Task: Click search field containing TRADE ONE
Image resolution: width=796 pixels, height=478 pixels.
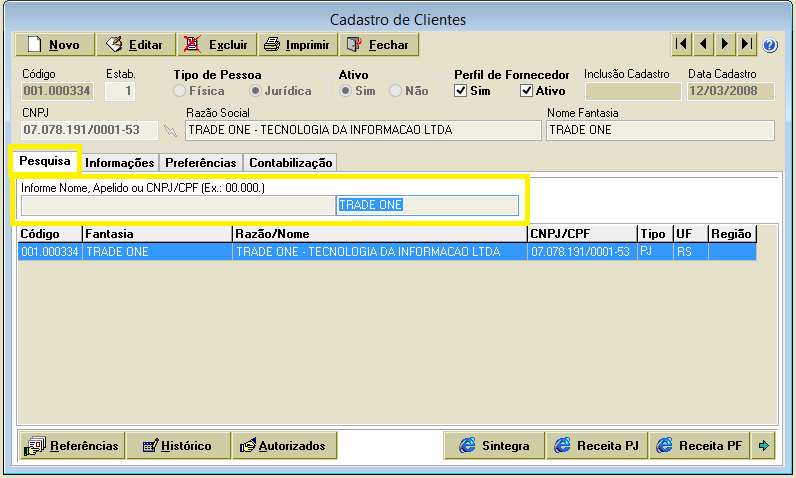Action: [427, 205]
